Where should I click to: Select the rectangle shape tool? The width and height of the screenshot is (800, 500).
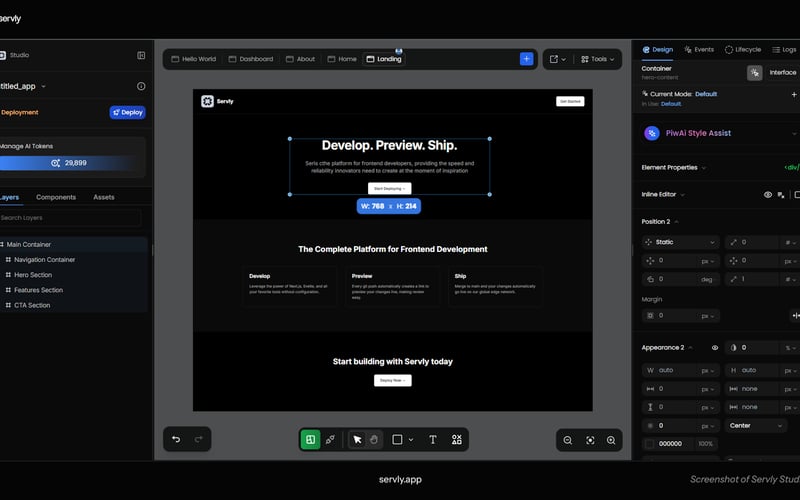point(397,439)
